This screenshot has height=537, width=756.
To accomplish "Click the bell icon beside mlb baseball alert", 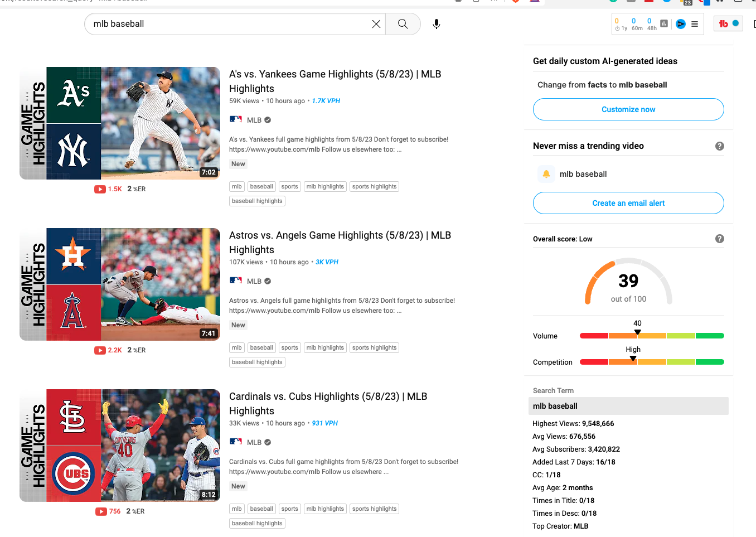I will [x=546, y=174].
